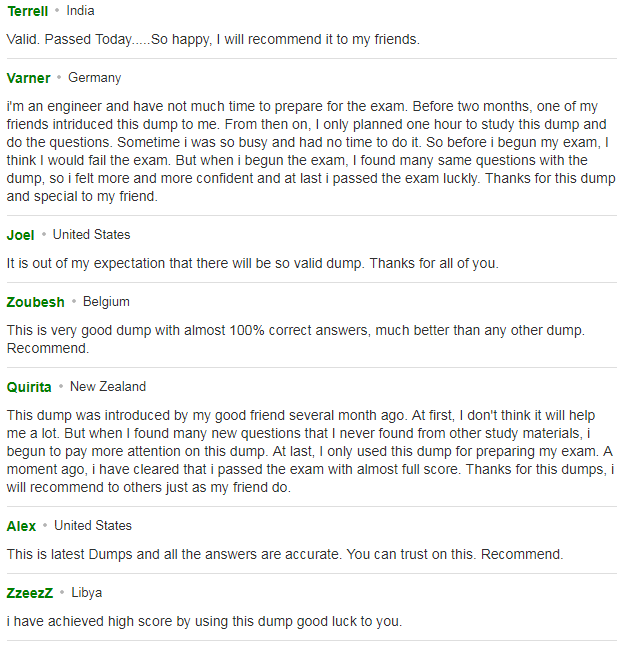Viewport: 623px width, 645px height.
Task: Click reviewer name Zoubesh
Action: [35, 302]
